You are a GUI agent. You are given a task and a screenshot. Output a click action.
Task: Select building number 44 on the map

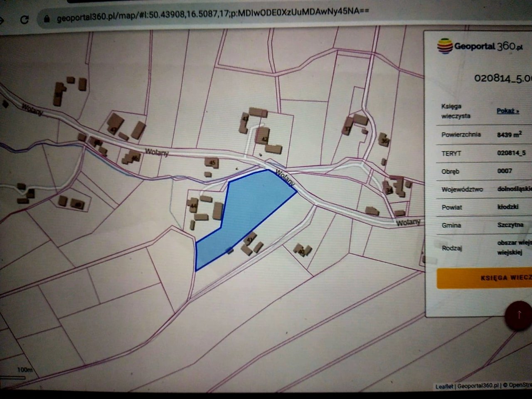tap(193, 206)
